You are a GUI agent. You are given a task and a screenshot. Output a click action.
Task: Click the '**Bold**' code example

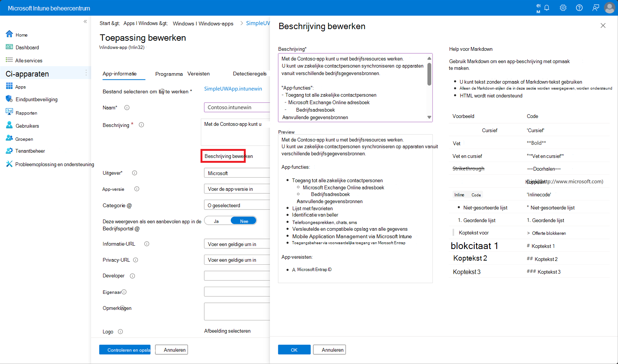[536, 143]
